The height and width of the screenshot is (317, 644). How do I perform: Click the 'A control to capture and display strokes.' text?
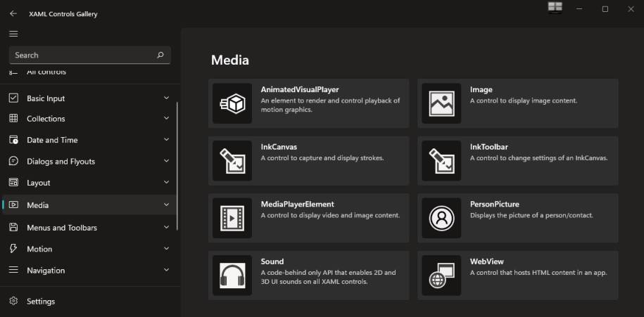point(322,158)
